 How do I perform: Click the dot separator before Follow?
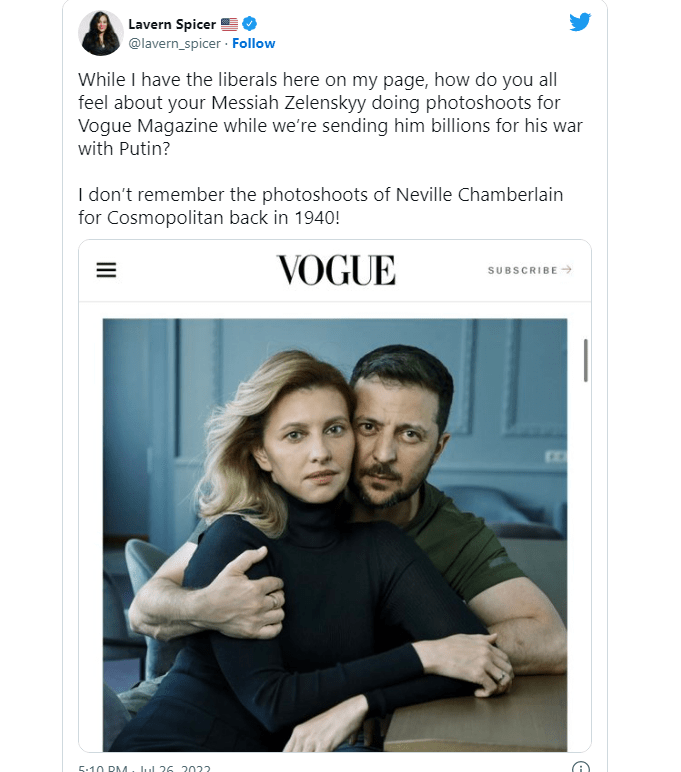[x=226, y=44]
